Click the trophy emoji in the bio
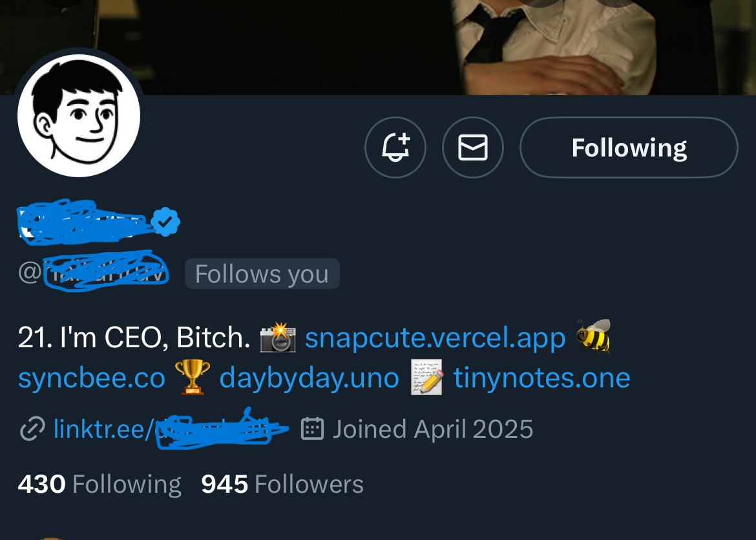Screen dimensions: 756x540 tap(193, 377)
